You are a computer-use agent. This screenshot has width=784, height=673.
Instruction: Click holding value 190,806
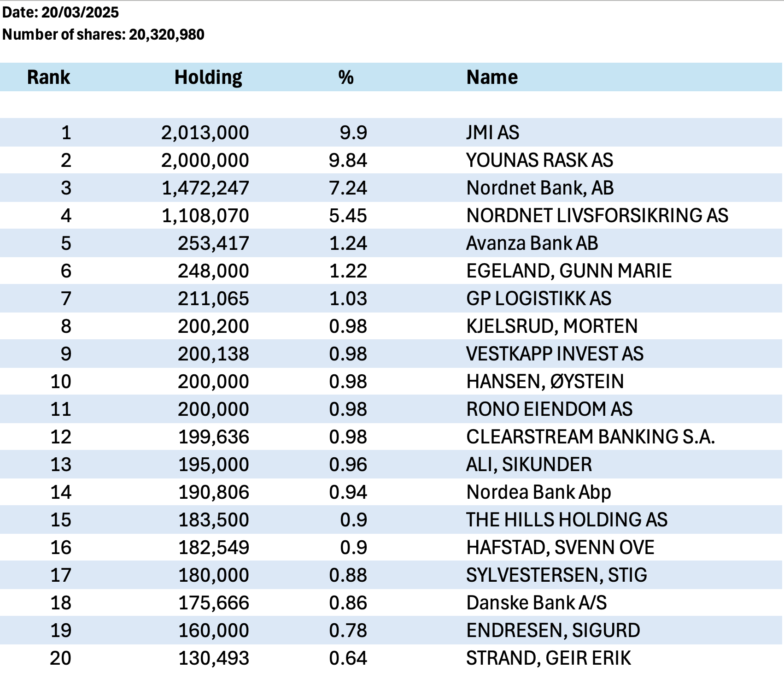click(x=213, y=492)
